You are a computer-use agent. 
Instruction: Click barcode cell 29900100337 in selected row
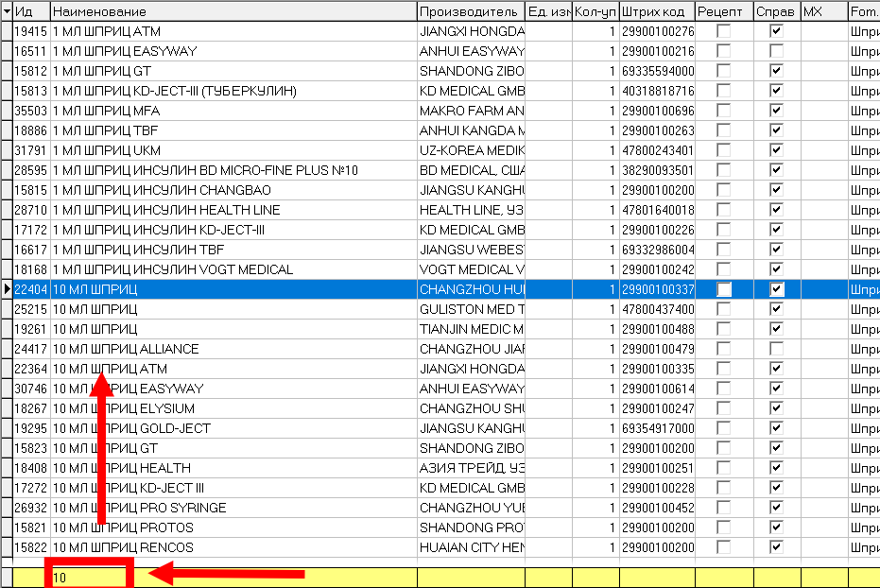(x=657, y=289)
